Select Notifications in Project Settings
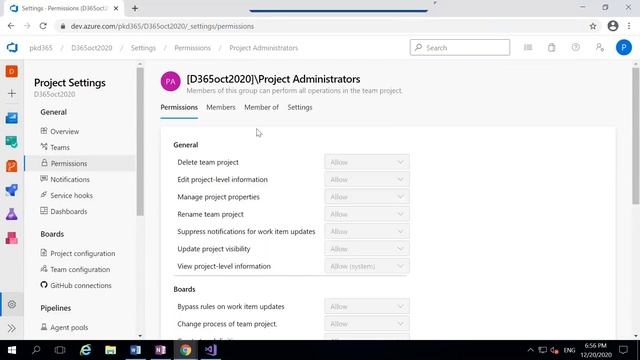The image size is (640, 360). click(x=65, y=179)
